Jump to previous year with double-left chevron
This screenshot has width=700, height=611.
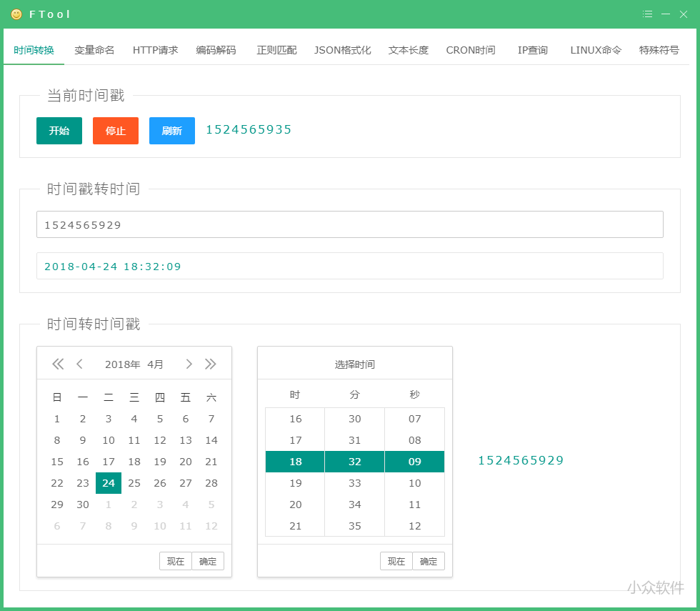tap(58, 364)
